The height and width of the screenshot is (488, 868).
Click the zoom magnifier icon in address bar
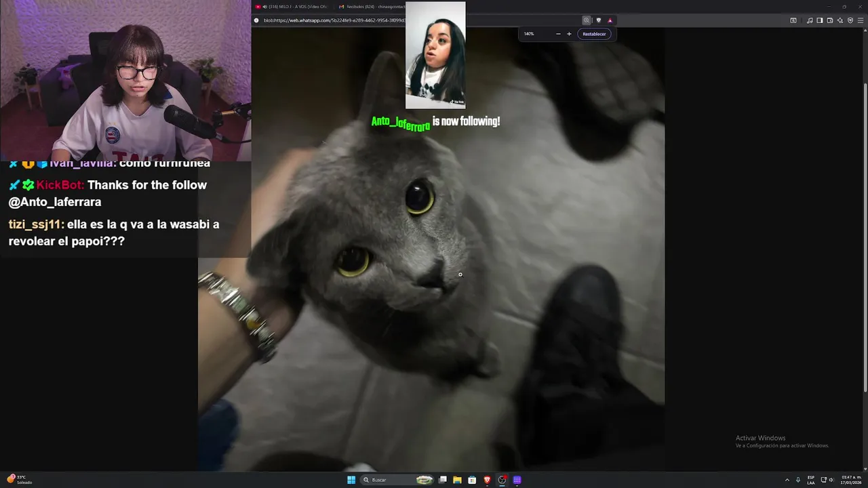click(x=587, y=20)
